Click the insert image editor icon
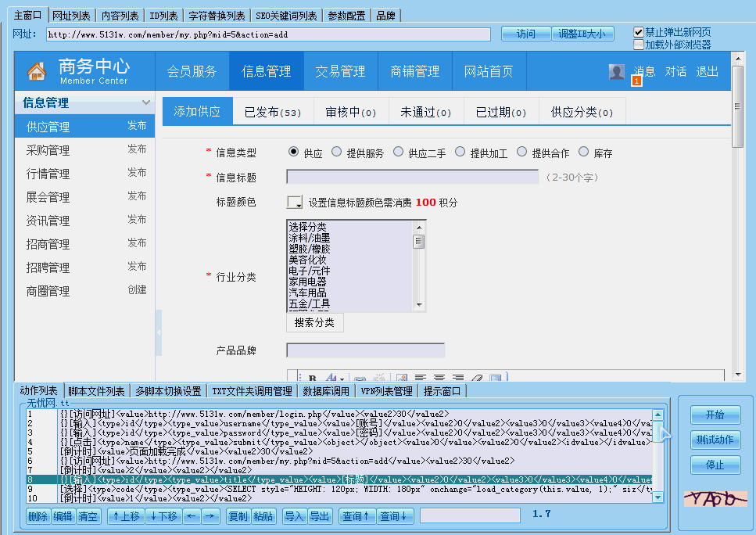The width and height of the screenshot is (756, 535). point(402,379)
